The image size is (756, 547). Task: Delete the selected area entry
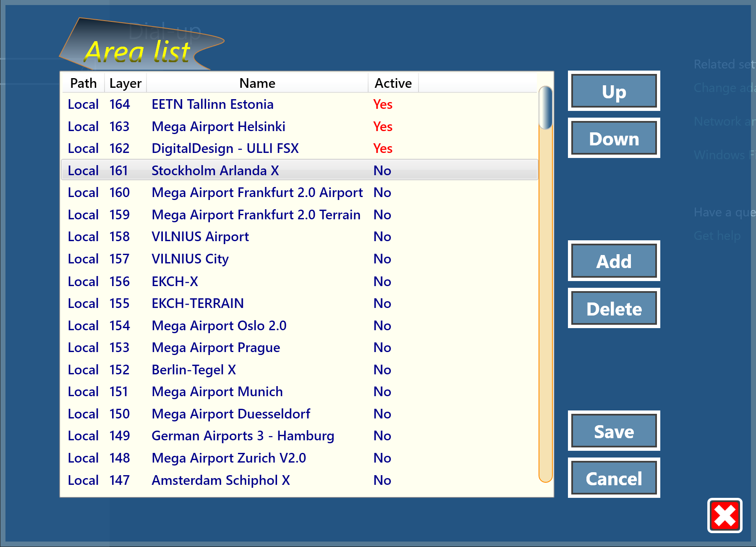(614, 308)
